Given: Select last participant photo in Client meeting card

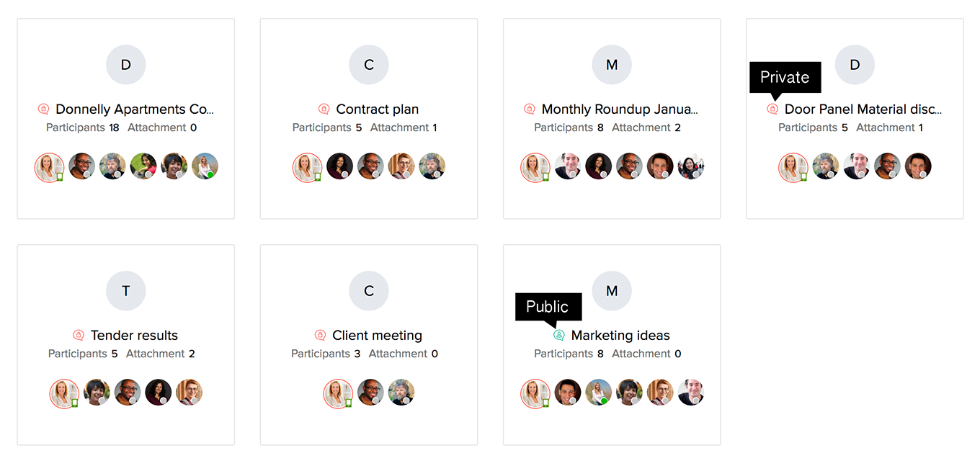Looking at the screenshot, I should (401, 393).
